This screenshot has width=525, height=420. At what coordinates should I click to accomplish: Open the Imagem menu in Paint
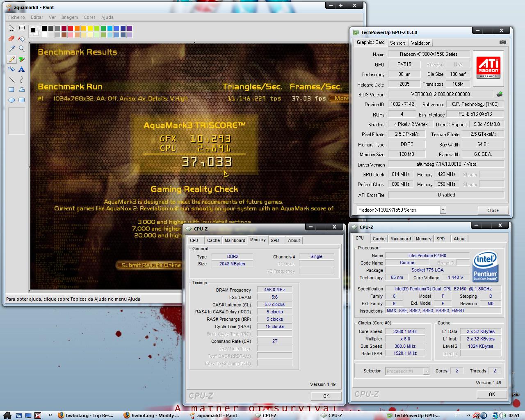point(69,17)
